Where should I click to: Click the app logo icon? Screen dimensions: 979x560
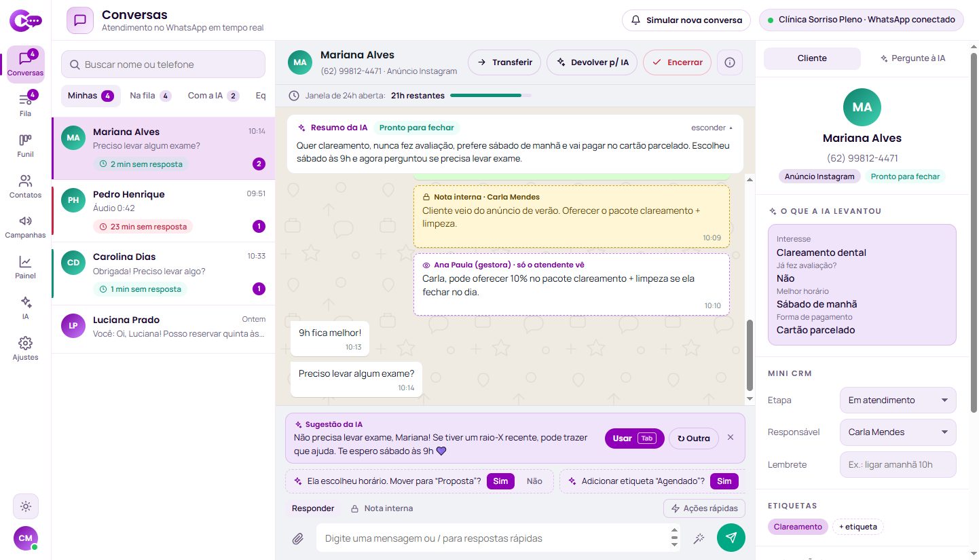pos(26,20)
